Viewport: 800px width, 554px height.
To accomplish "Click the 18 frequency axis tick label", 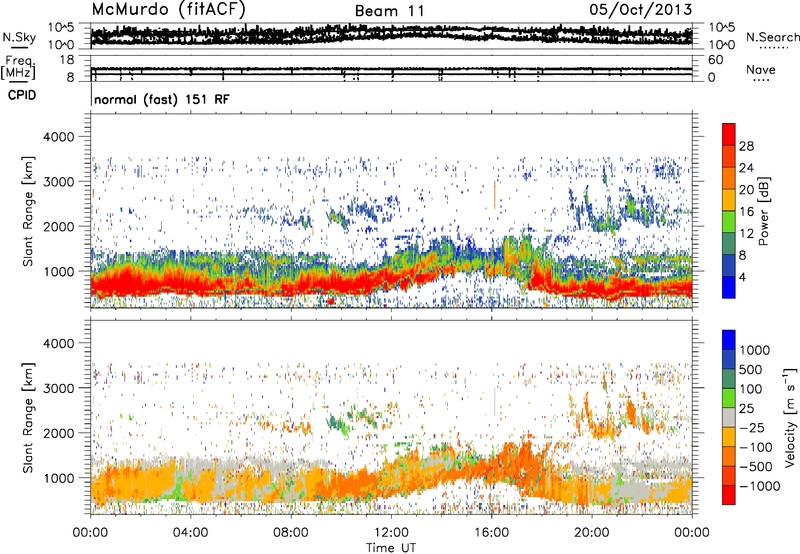I will 67,60.
